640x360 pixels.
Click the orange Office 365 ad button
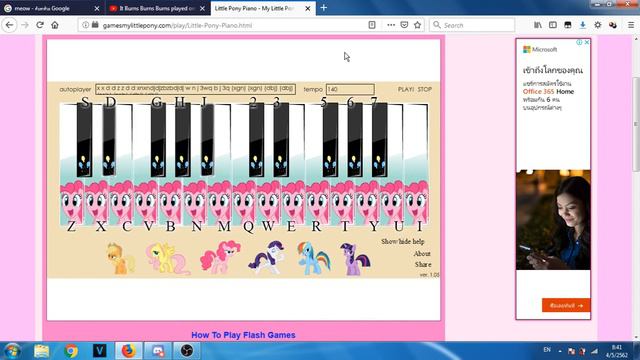[x=566, y=305]
